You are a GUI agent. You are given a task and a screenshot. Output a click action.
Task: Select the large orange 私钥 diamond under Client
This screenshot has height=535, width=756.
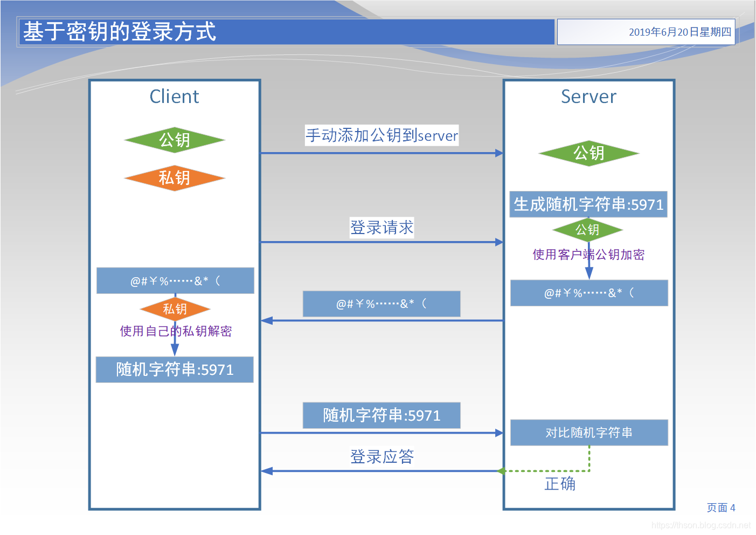pos(175,178)
